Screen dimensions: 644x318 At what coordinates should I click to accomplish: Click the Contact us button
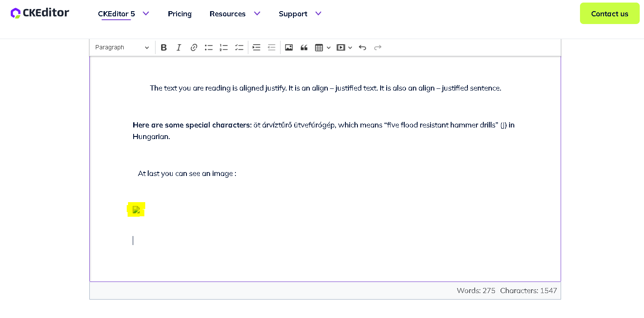click(x=609, y=13)
